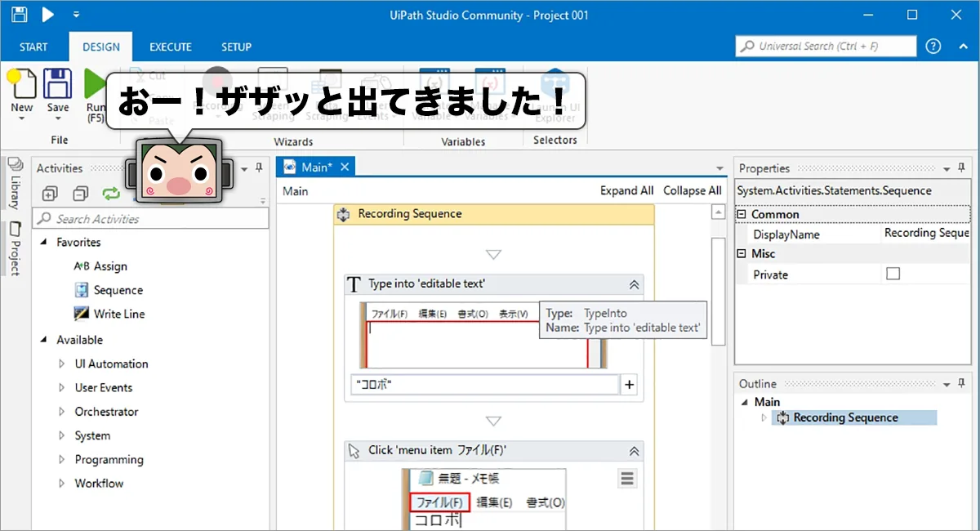Viewport: 980px width, 531px height.
Task: Expand the System category
Action: (62, 435)
